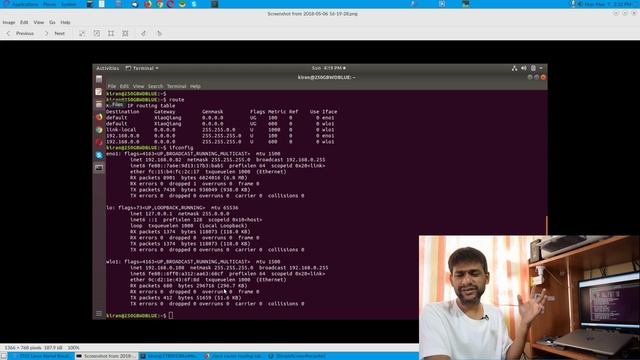Open the Help menu in image viewer
The height and width of the screenshot is (360, 640).
(x=65, y=22)
